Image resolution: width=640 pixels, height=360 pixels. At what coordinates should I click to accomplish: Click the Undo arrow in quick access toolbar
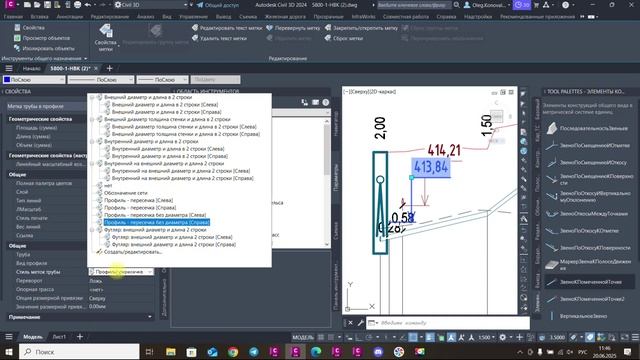(x=88, y=5)
